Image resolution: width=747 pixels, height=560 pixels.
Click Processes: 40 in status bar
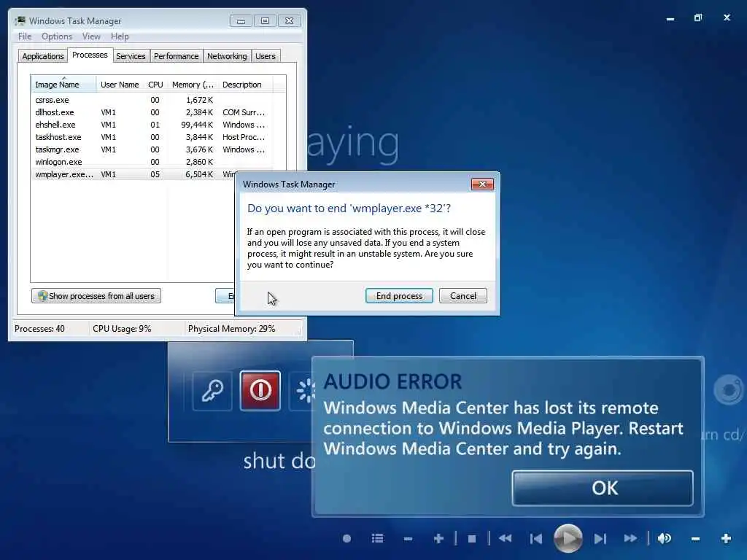(39, 329)
